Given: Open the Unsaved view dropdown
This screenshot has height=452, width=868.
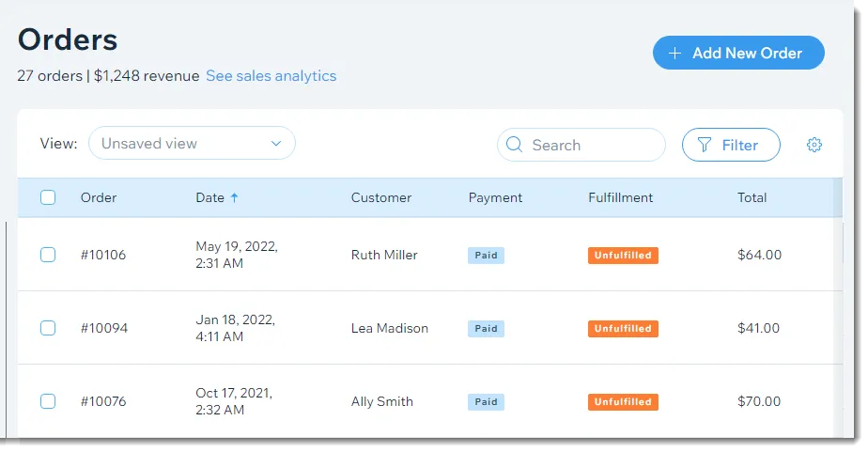Looking at the screenshot, I should pos(192,144).
